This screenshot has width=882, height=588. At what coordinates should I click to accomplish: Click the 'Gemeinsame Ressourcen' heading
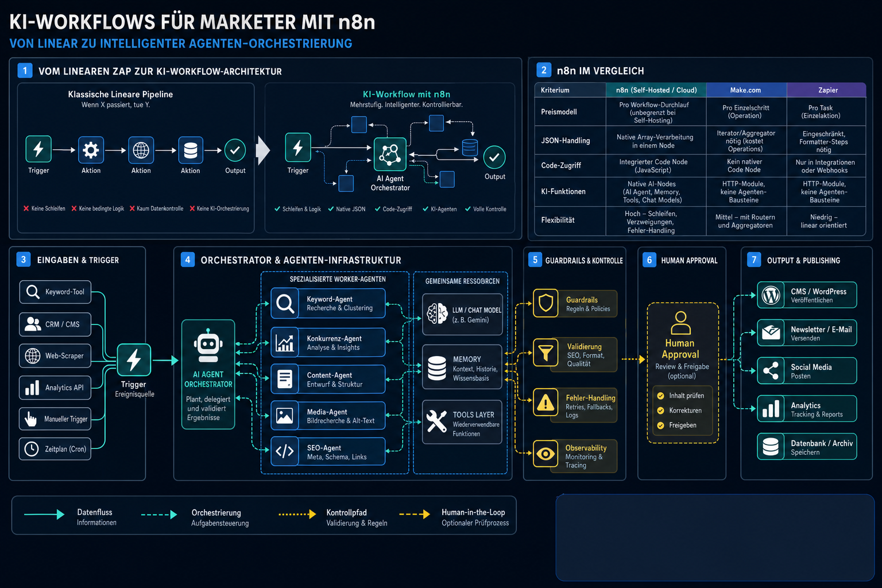[462, 281]
